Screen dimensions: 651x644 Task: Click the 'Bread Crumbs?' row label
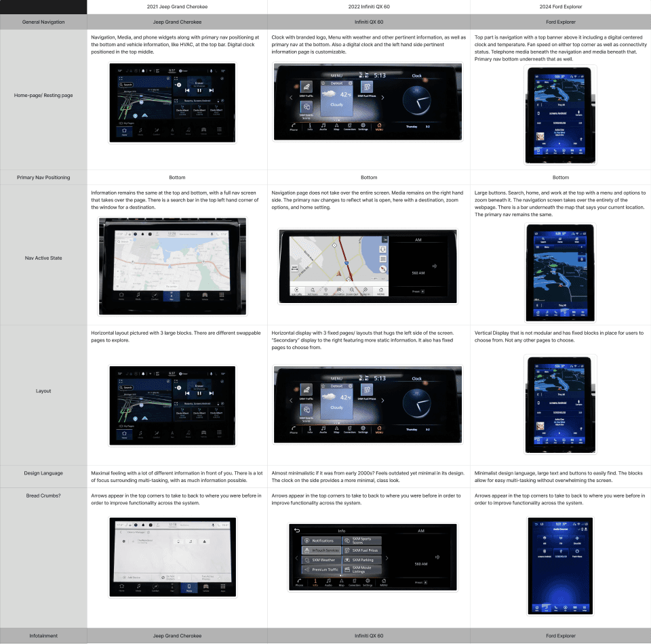coord(43,496)
